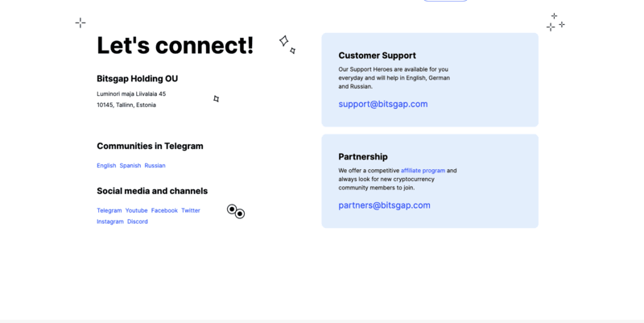The width and height of the screenshot is (644, 323).
Task: Click the 'Communities in Telegram' heading
Action: [150, 146]
